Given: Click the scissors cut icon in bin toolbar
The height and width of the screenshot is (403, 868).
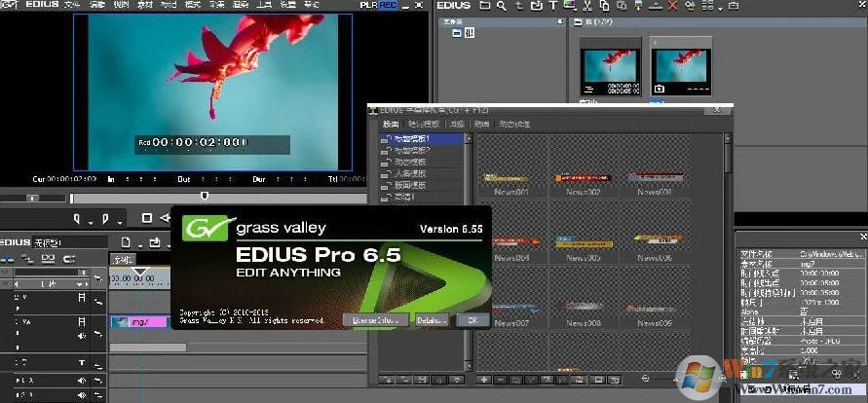Looking at the screenshot, I should [x=587, y=6].
